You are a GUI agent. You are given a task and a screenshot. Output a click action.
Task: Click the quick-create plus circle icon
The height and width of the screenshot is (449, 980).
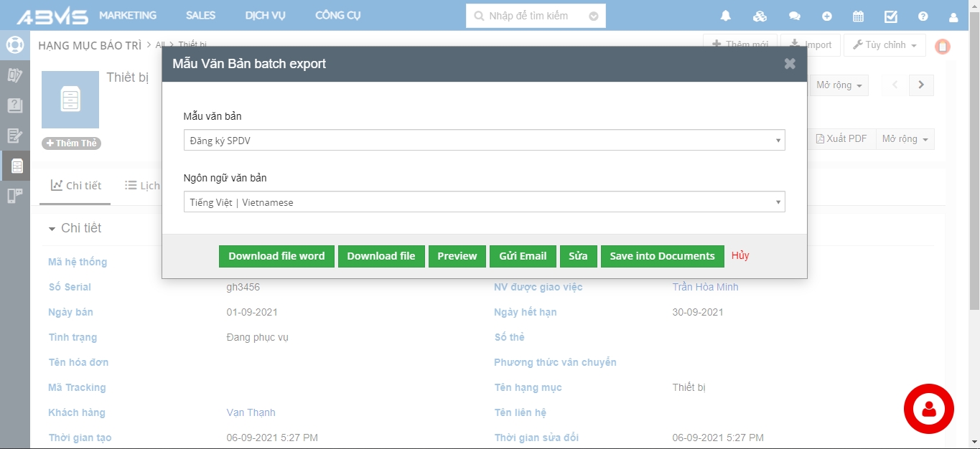click(x=827, y=16)
